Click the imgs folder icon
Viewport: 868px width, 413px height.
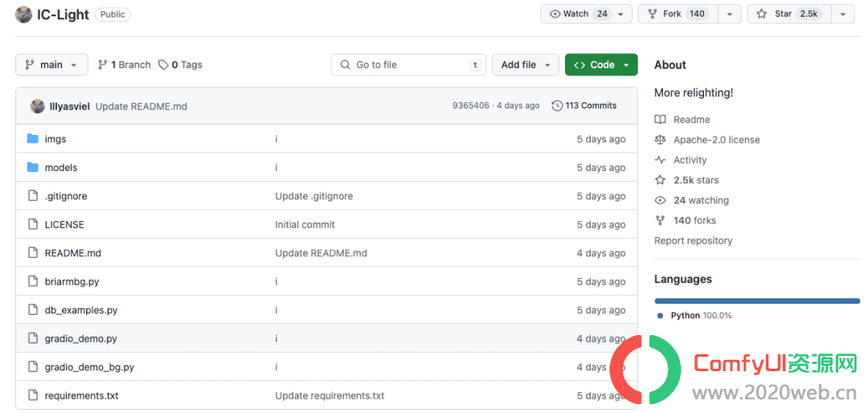coord(33,138)
